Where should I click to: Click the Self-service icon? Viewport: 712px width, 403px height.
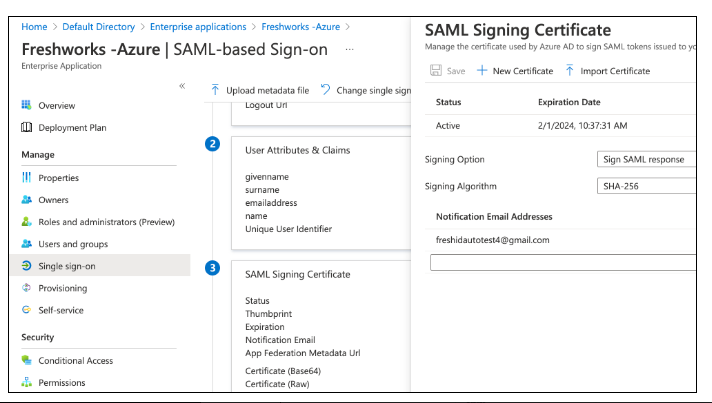(26, 310)
